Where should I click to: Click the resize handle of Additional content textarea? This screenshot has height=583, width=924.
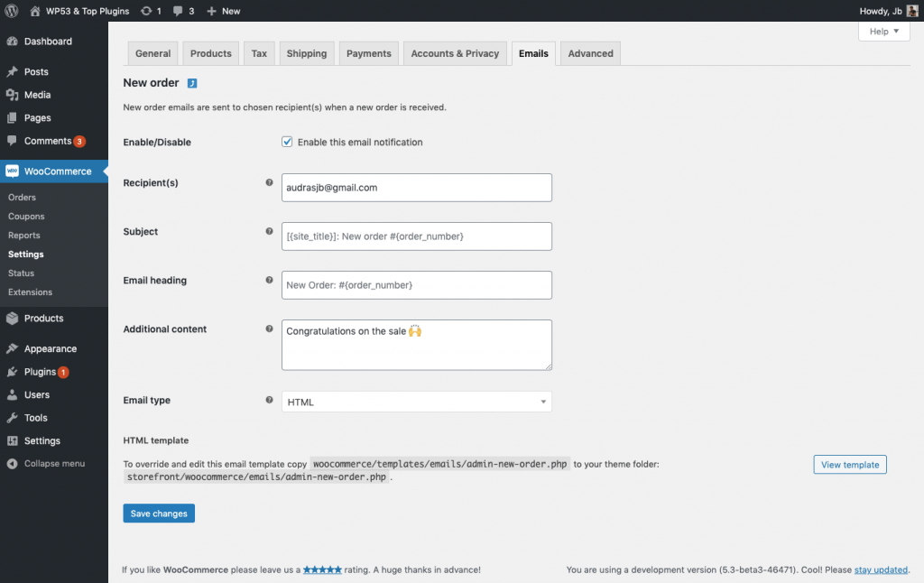549,366
